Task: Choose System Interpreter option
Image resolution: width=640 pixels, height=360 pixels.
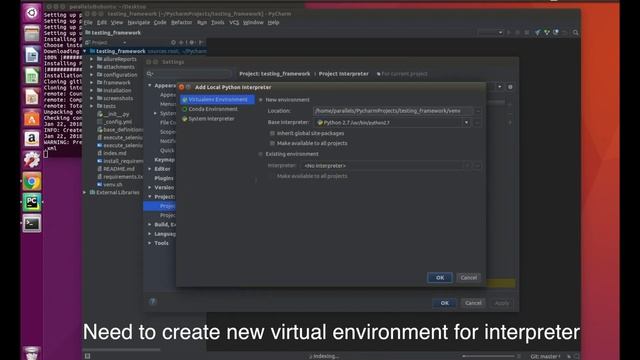Action: 208,119
